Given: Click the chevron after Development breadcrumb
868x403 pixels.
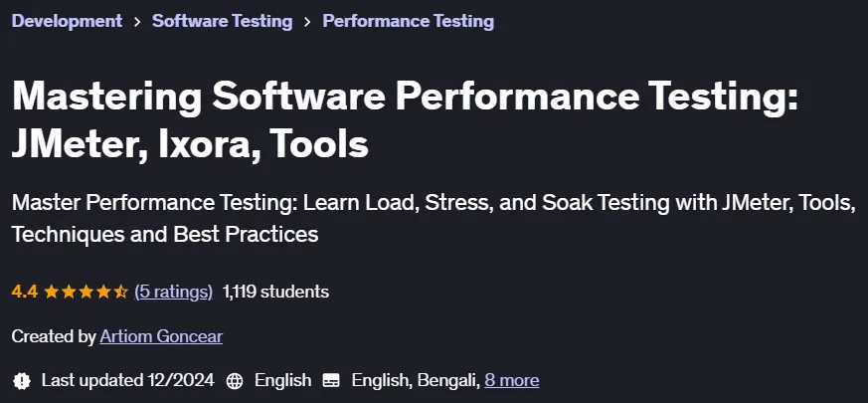Looking at the screenshot, I should pyautogui.click(x=137, y=22).
